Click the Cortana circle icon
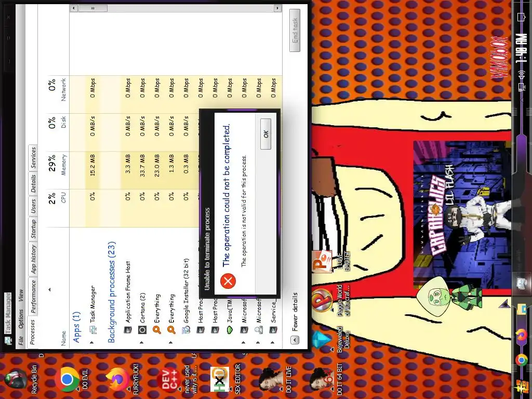 tap(142, 329)
